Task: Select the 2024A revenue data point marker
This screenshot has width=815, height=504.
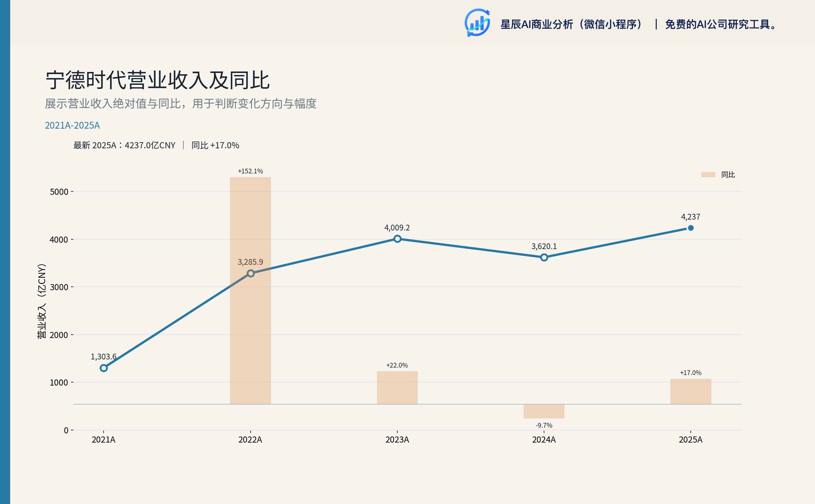Action: coord(544,257)
